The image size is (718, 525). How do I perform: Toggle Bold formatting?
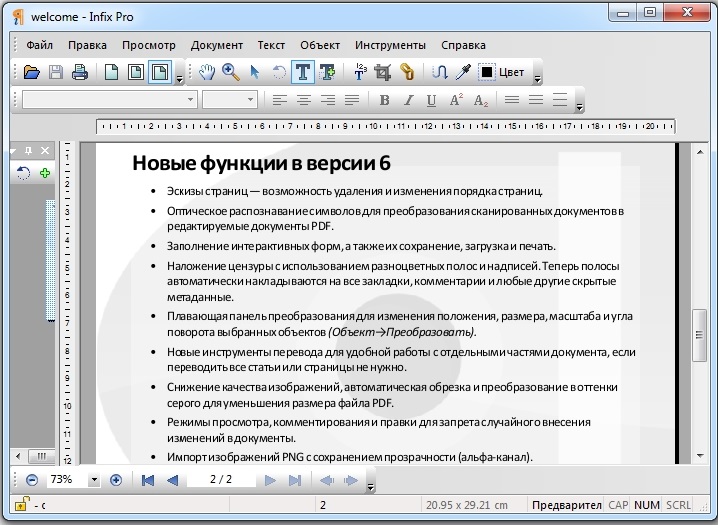[x=384, y=100]
